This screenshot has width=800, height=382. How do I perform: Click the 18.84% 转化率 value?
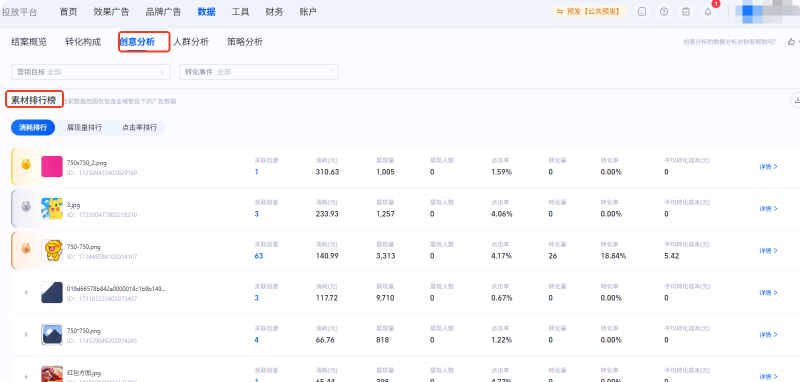(x=613, y=256)
